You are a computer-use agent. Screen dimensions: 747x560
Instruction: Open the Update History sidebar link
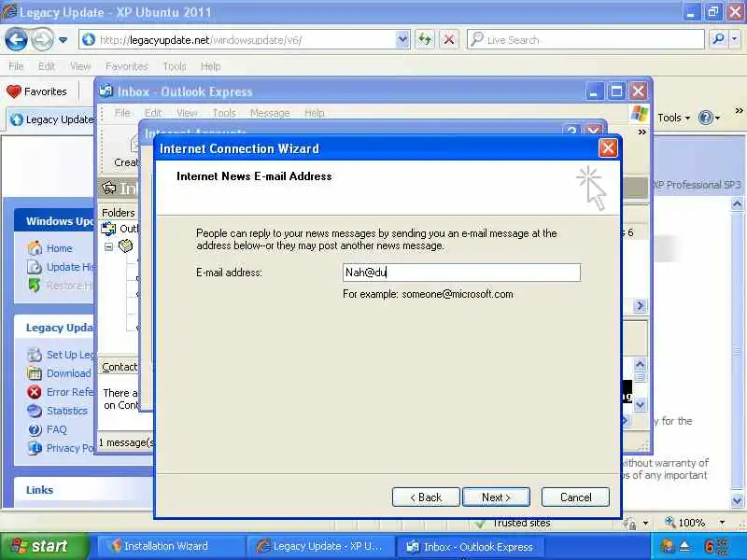[x=71, y=267]
